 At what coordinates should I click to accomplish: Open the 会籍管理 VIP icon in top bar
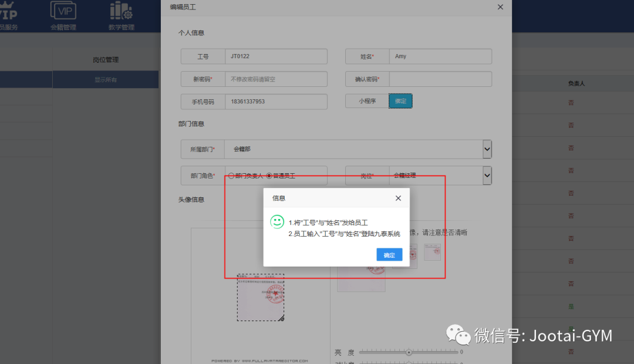pyautogui.click(x=63, y=15)
